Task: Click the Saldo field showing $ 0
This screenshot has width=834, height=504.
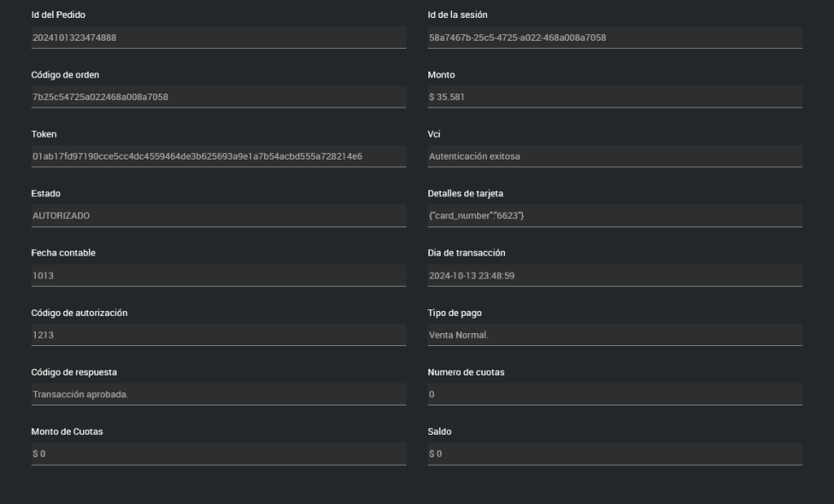Action: tap(615, 454)
